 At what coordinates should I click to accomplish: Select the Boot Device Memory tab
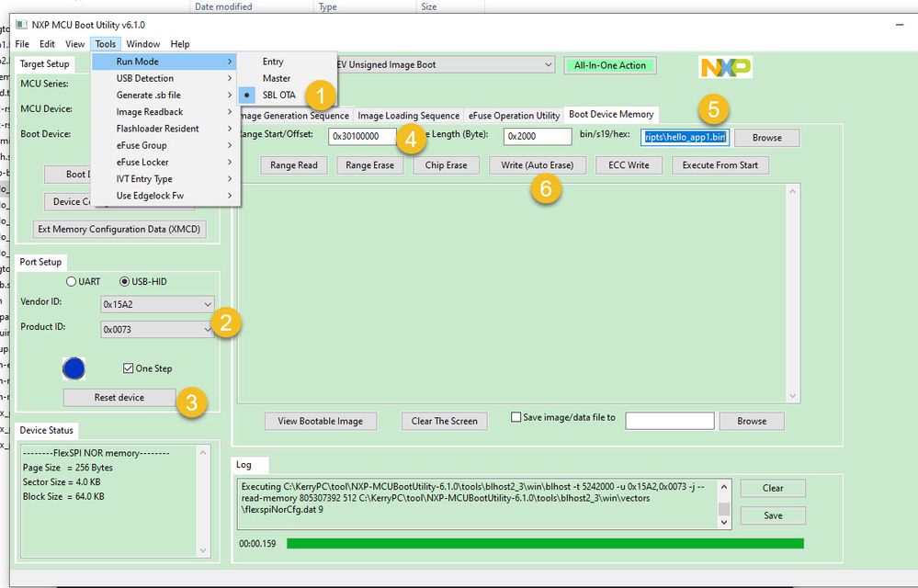tap(611, 115)
